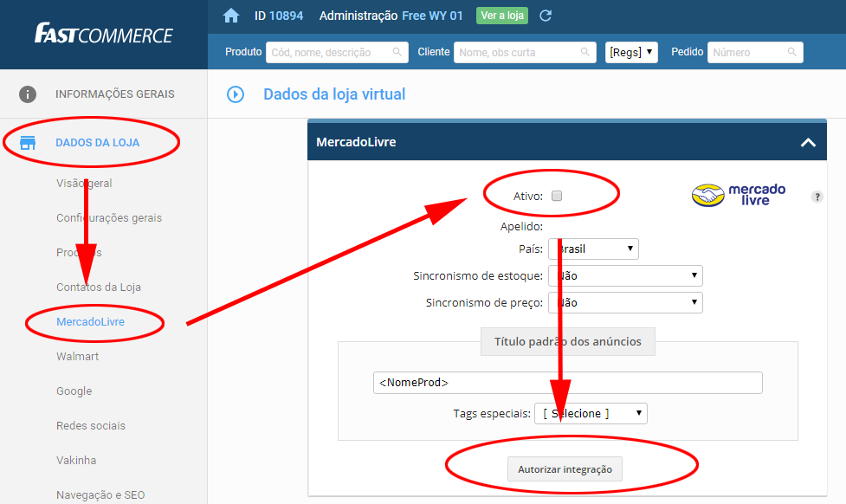Open Dados da Loja menu section
The height and width of the screenshot is (504, 846).
(x=98, y=143)
